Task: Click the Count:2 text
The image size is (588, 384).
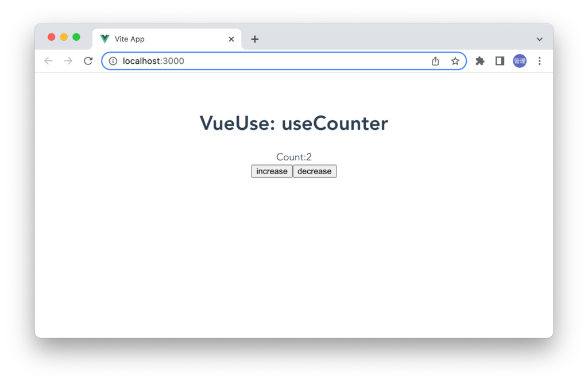Action: pyautogui.click(x=293, y=157)
